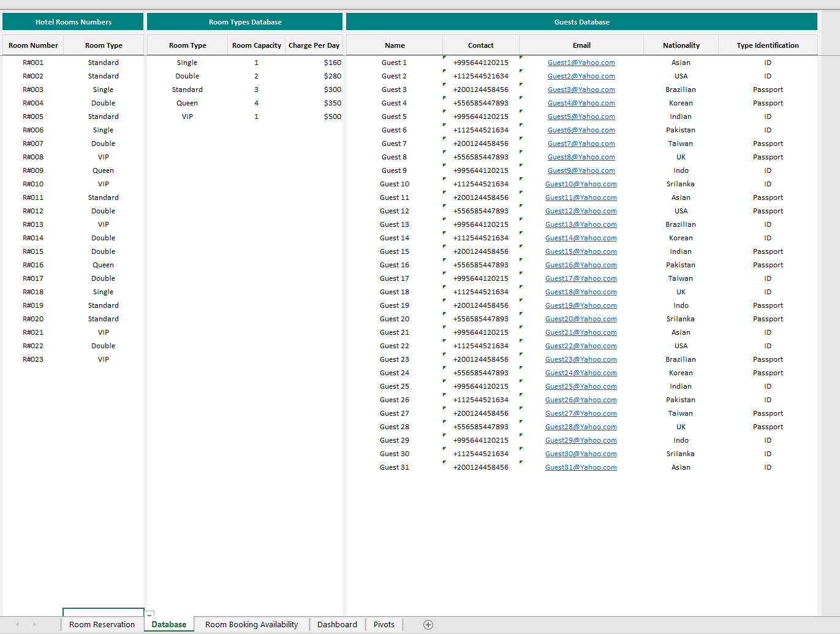
Task: Open the Guest1@Yahoo.com email link
Action: click(581, 63)
